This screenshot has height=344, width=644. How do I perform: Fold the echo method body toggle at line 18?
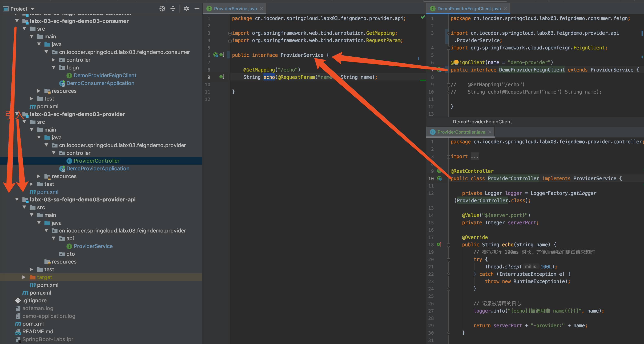pos(448,245)
